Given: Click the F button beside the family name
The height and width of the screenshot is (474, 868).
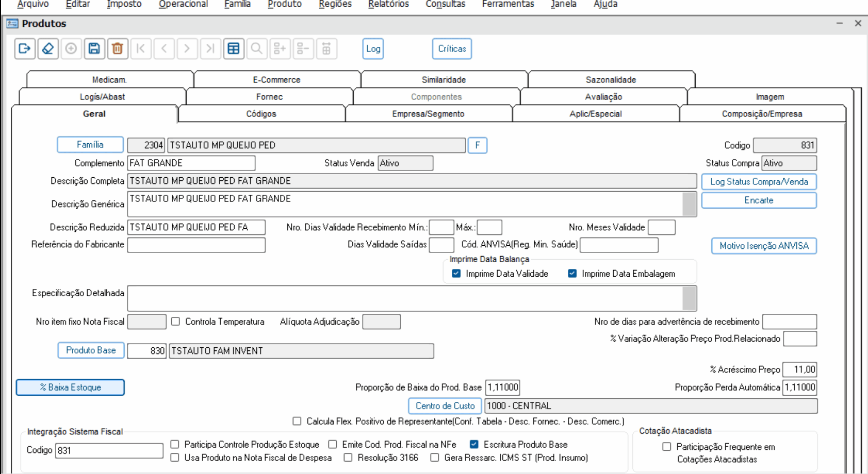Looking at the screenshot, I should [478, 145].
